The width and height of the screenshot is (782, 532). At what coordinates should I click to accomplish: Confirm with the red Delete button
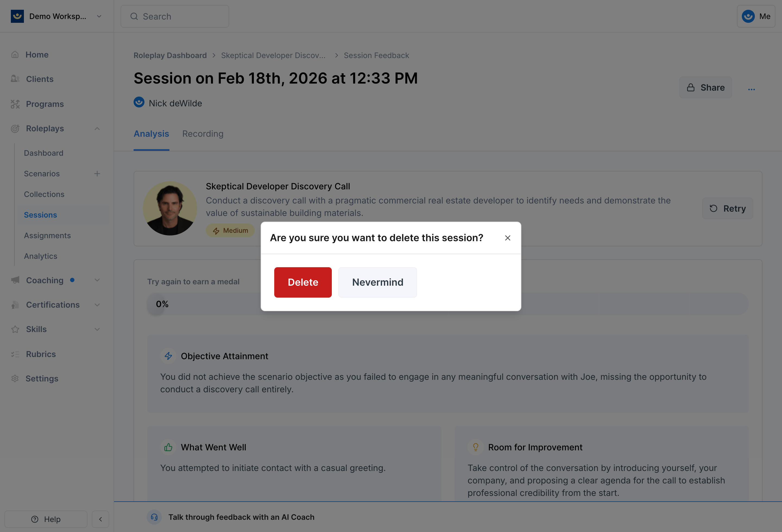(303, 282)
